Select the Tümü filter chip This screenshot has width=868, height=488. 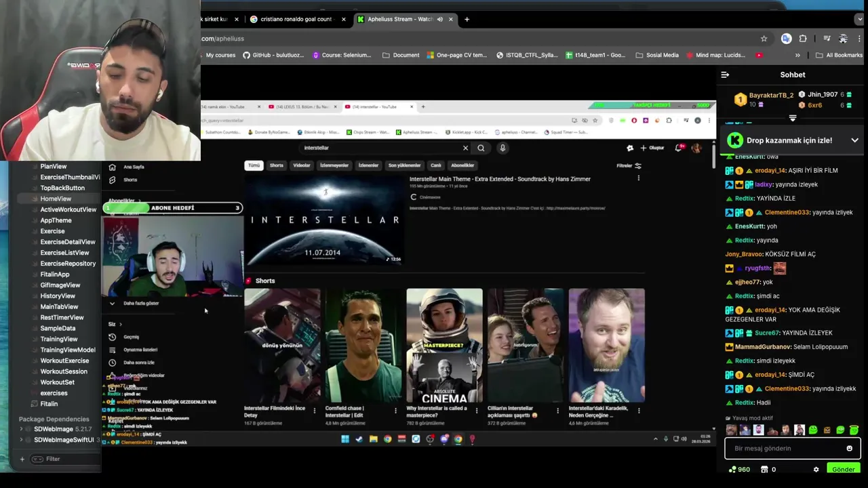(254, 165)
